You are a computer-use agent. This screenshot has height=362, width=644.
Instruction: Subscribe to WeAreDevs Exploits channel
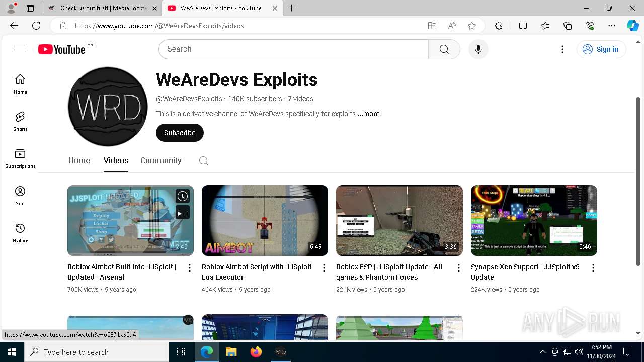coord(180,133)
